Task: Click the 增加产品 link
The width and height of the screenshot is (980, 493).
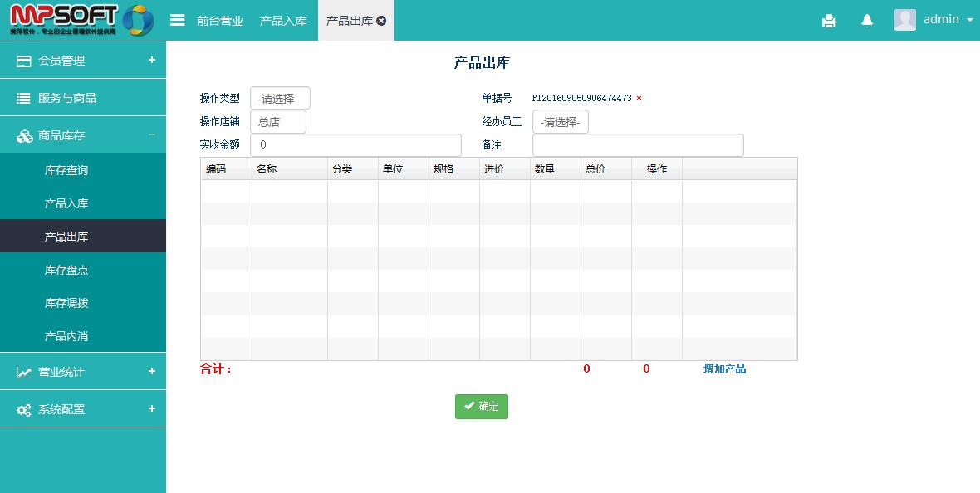Action: 724,369
